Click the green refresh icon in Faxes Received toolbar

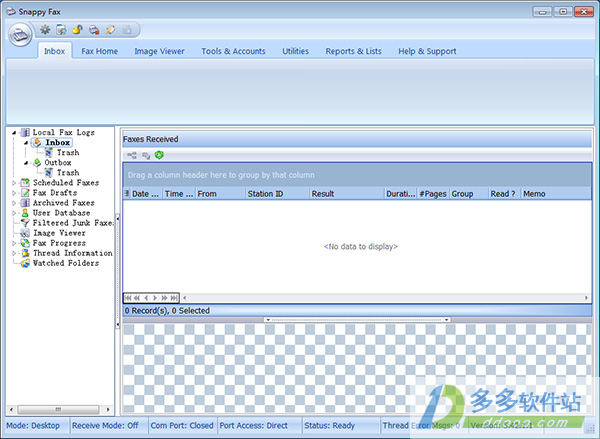159,155
